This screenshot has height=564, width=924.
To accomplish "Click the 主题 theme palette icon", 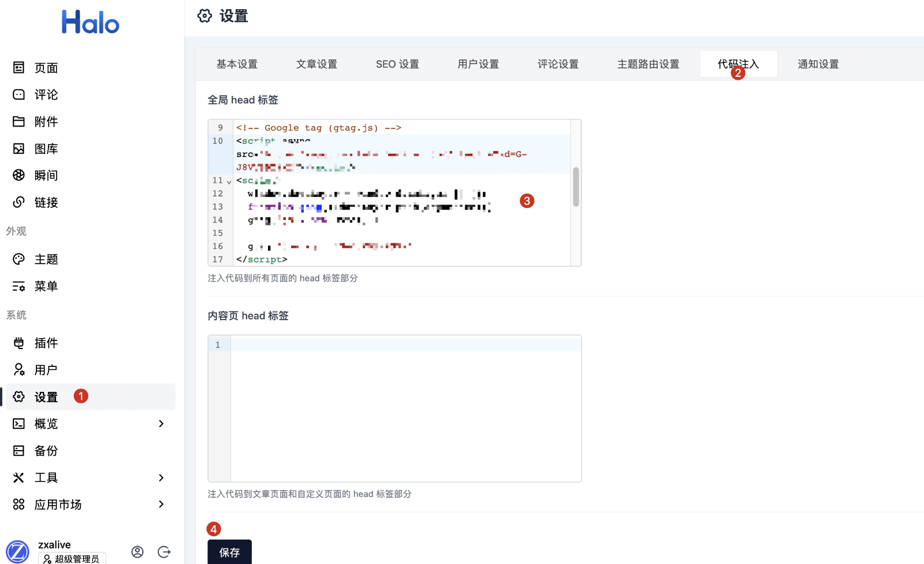I will pos(19,259).
